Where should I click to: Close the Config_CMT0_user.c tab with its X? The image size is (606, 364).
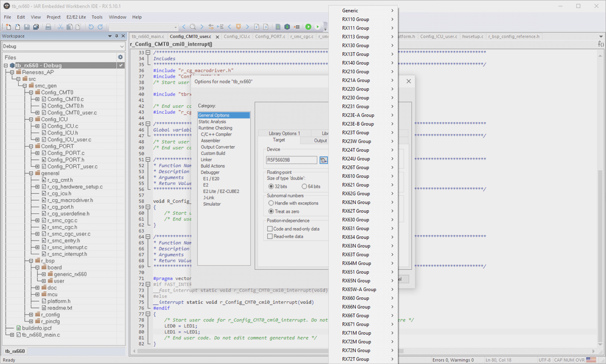[217, 37]
